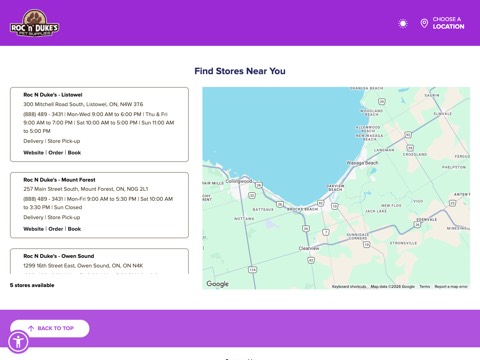480x360 pixels.
Task: Open Website link for Mount Forest store
Action: pos(33,229)
